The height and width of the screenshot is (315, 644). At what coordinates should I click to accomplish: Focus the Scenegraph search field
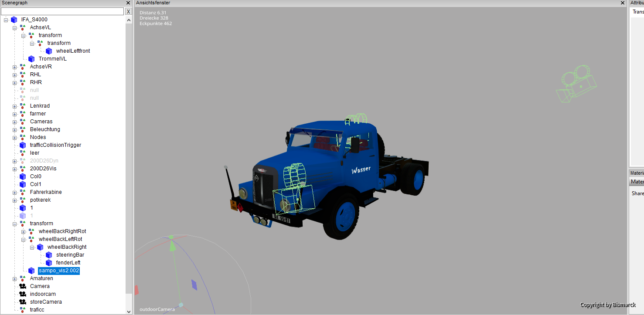pyautogui.click(x=62, y=11)
